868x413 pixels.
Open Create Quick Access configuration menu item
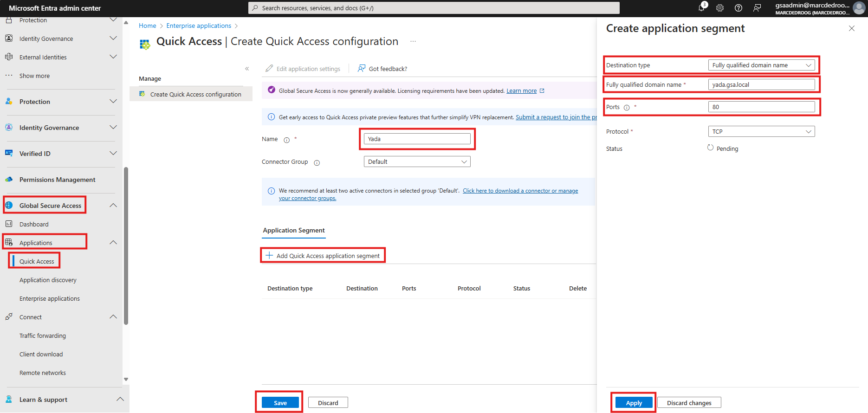pyautogui.click(x=191, y=94)
